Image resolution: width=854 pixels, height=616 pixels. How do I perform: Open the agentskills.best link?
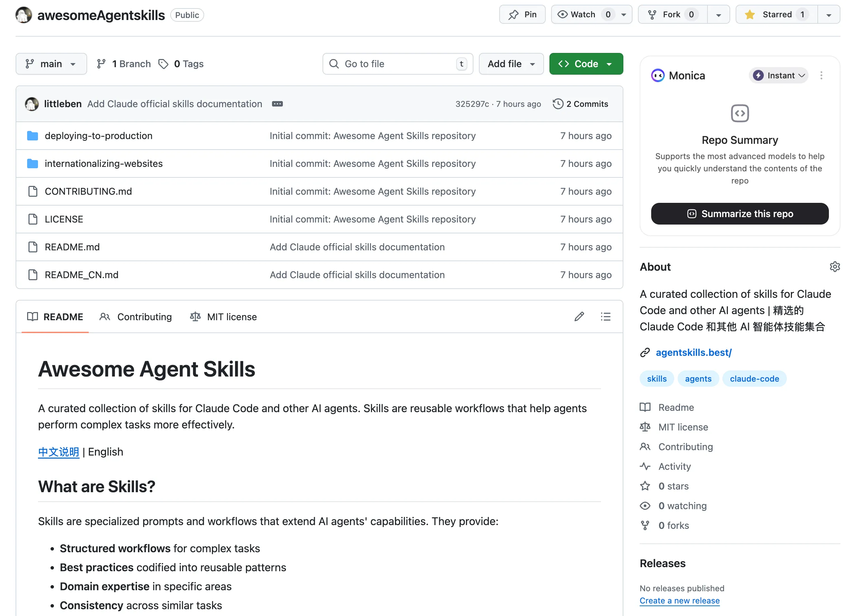[693, 352]
